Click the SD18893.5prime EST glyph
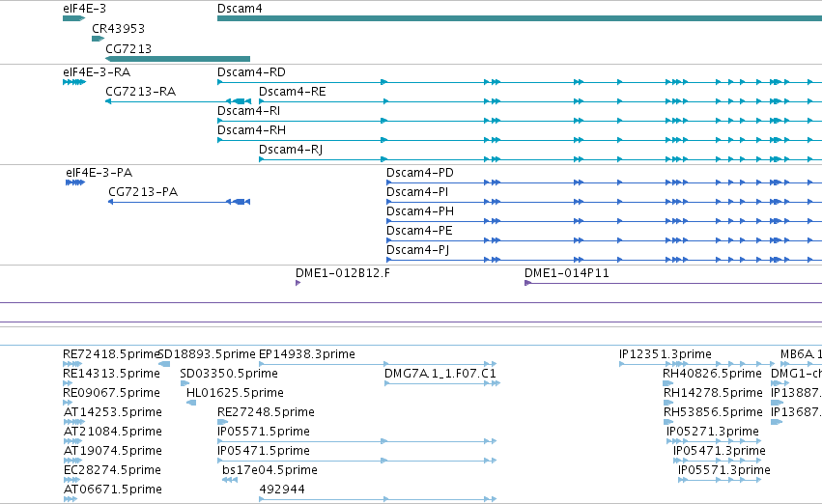The image size is (822, 504). tap(164, 364)
